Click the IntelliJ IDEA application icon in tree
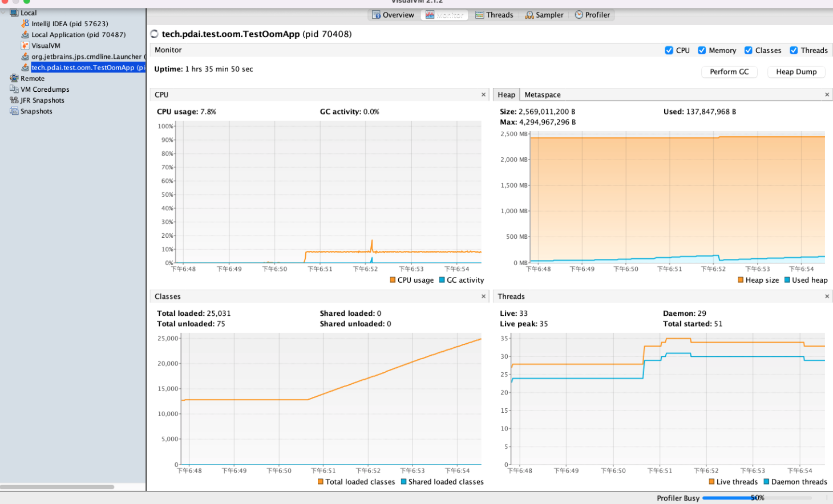Viewport: 833px width, 504px height. (25, 23)
